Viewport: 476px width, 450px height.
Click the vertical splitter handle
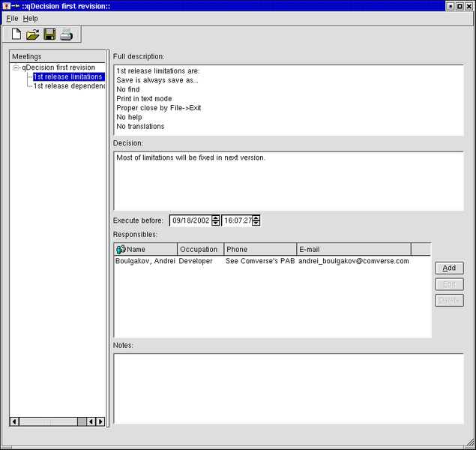(x=108, y=238)
